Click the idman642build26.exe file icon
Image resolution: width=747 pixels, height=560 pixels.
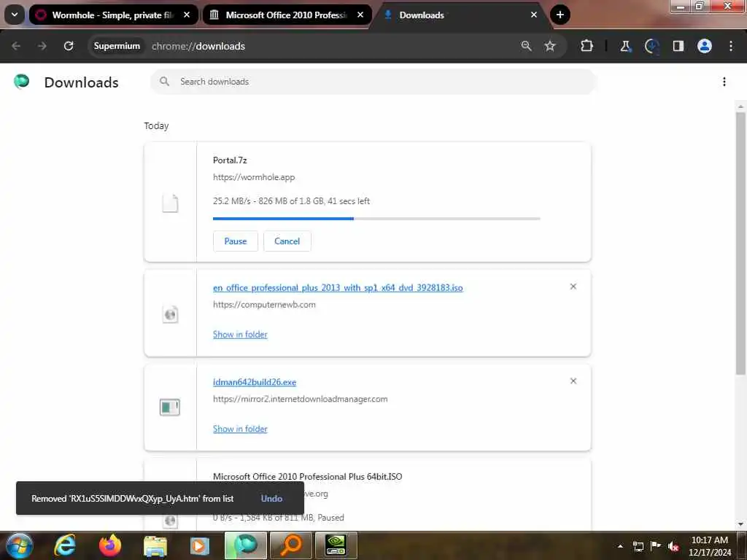169,407
